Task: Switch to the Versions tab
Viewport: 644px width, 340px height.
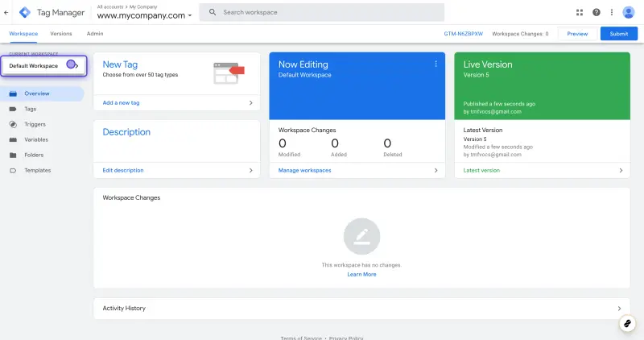Action: [x=61, y=34]
